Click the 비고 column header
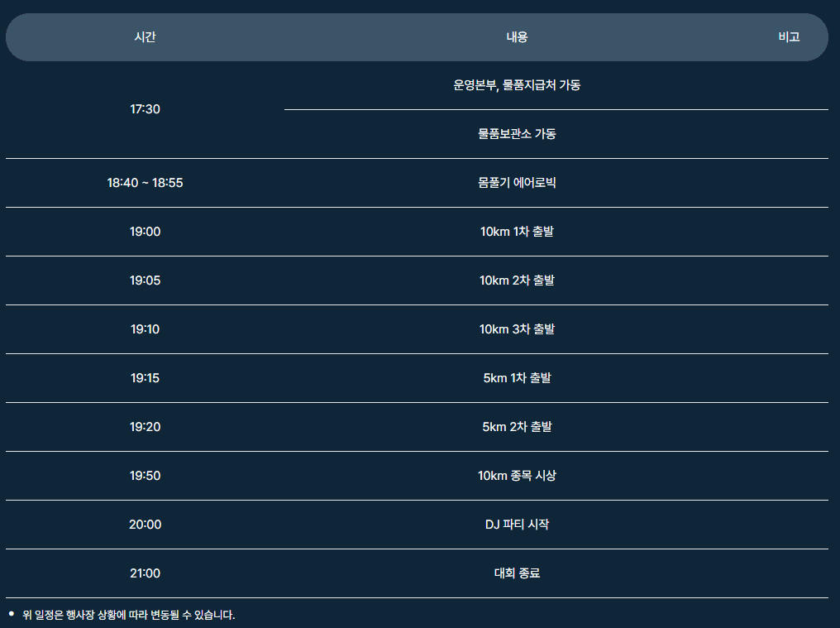The height and width of the screenshot is (628, 840). [x=789, y=37]
